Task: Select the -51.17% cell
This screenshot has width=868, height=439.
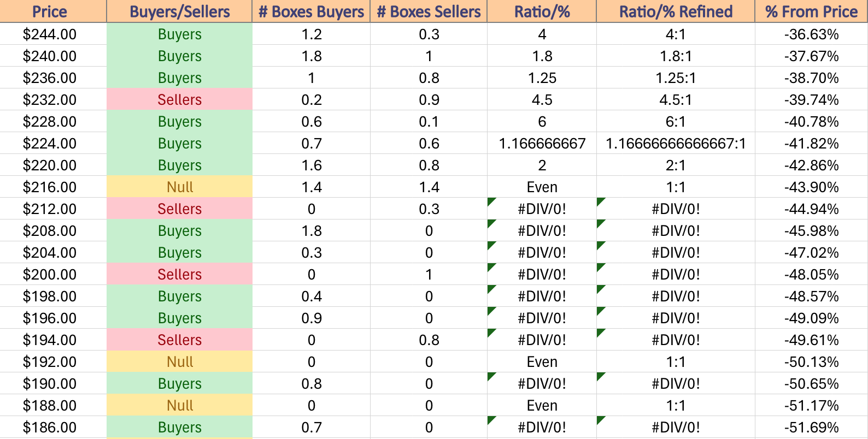Action: click(812, 405)
